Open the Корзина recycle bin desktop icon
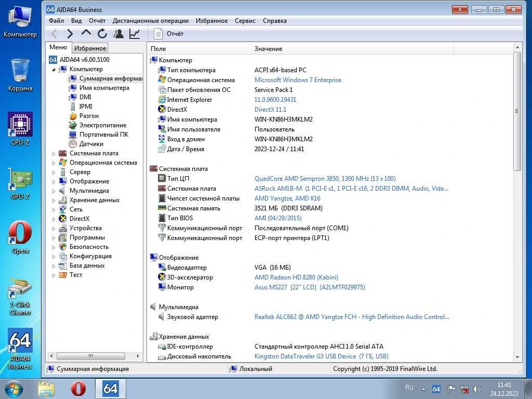This screenshot has height=399, width=532. 20,75
